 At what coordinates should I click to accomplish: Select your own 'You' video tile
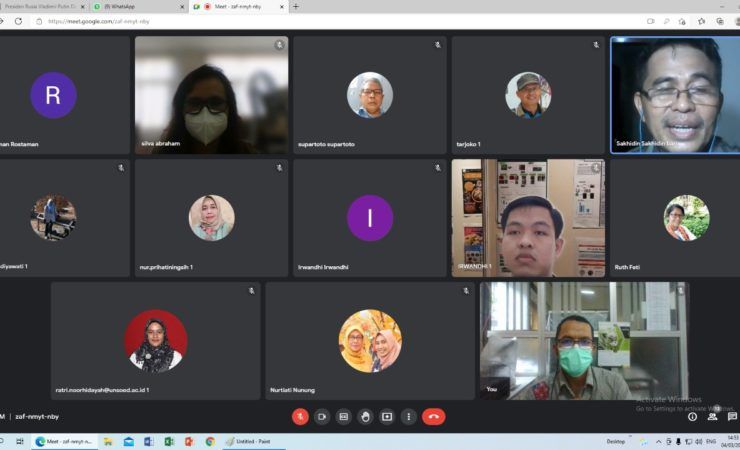[584, 341]
